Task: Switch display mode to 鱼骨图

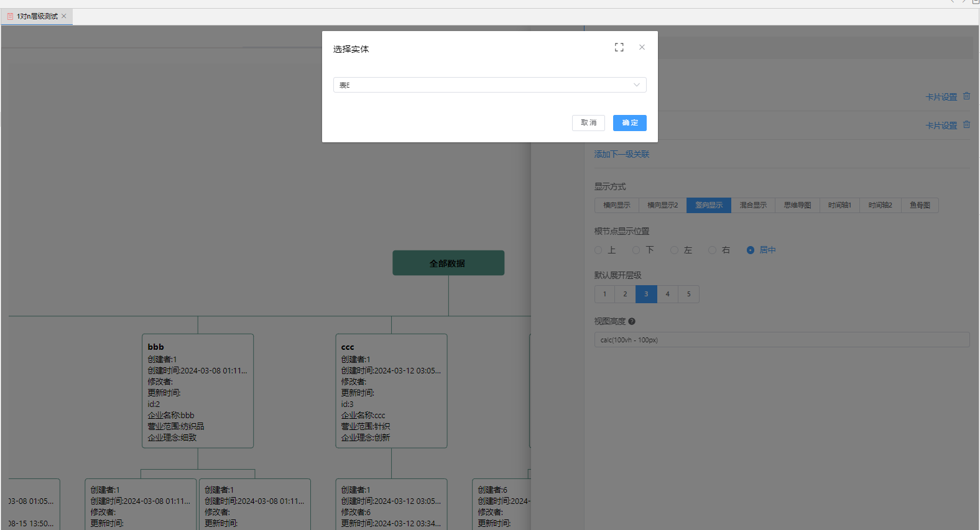Action: click(920, 206)
